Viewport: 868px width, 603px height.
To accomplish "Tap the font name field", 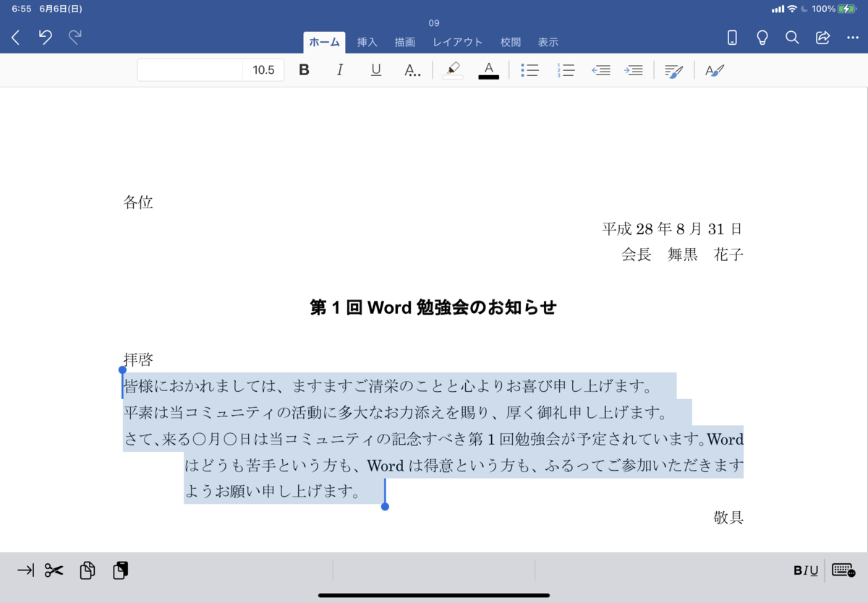I will 190,70.
